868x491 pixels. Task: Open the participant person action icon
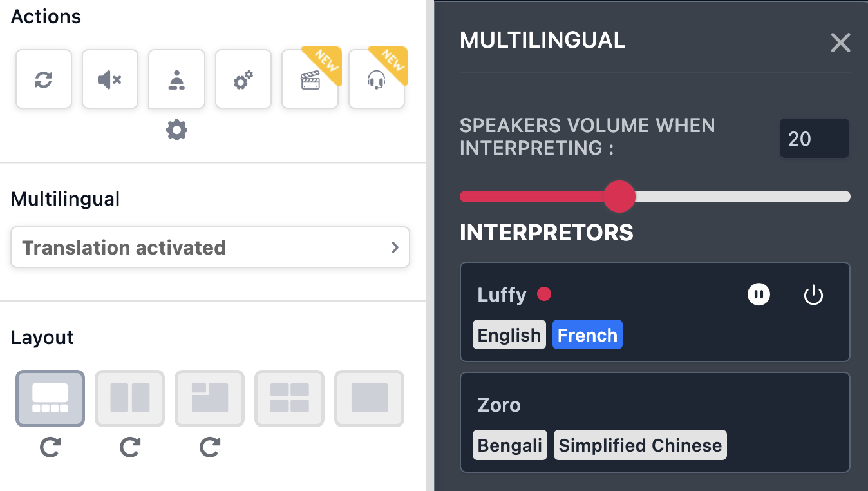176,79
